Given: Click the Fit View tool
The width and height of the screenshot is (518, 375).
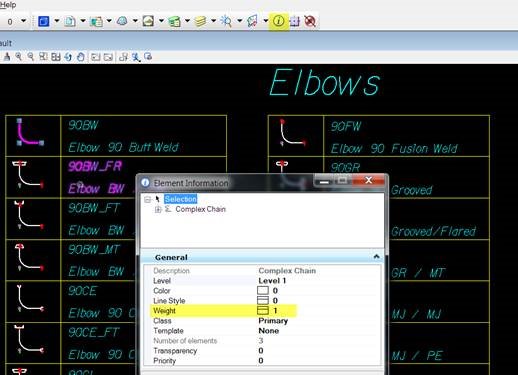Looking at the screenshot, I should click(x=56, y=57).
